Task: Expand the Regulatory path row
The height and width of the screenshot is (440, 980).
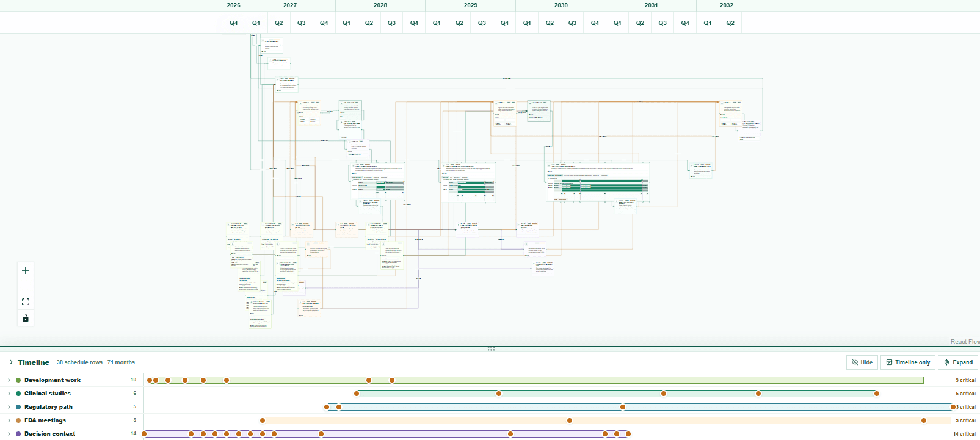Action: [9, 407]
